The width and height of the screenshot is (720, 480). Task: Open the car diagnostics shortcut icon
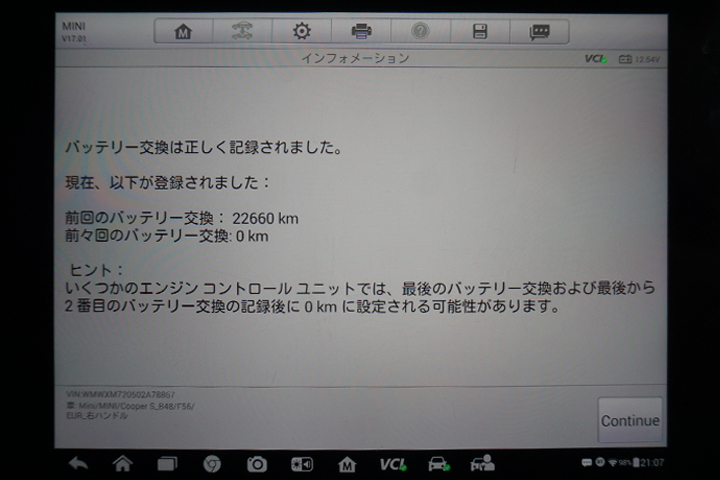click(439, 464)
